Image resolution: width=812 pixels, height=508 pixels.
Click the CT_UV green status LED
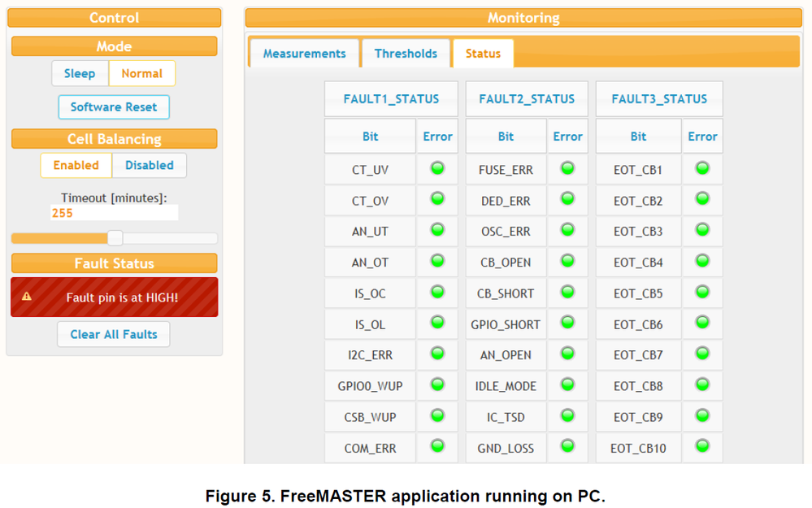(437, 168)
